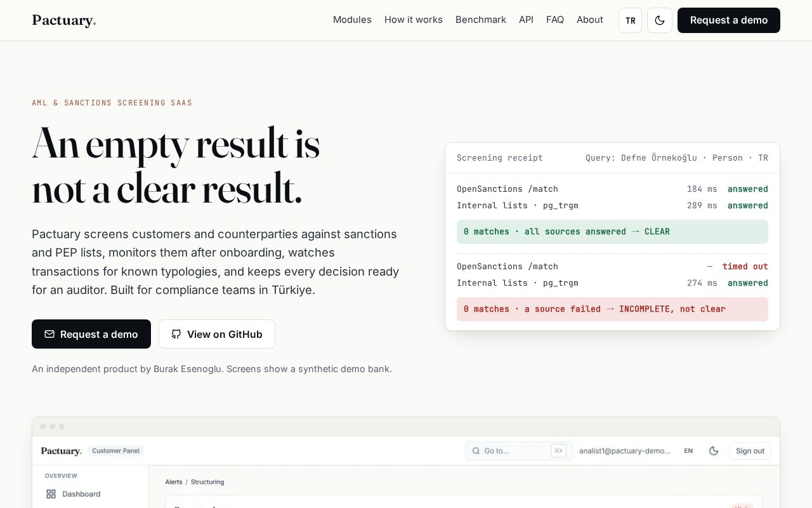
Task: Click the search magnifier icon in Go to box
Action: tap(476, 451)
